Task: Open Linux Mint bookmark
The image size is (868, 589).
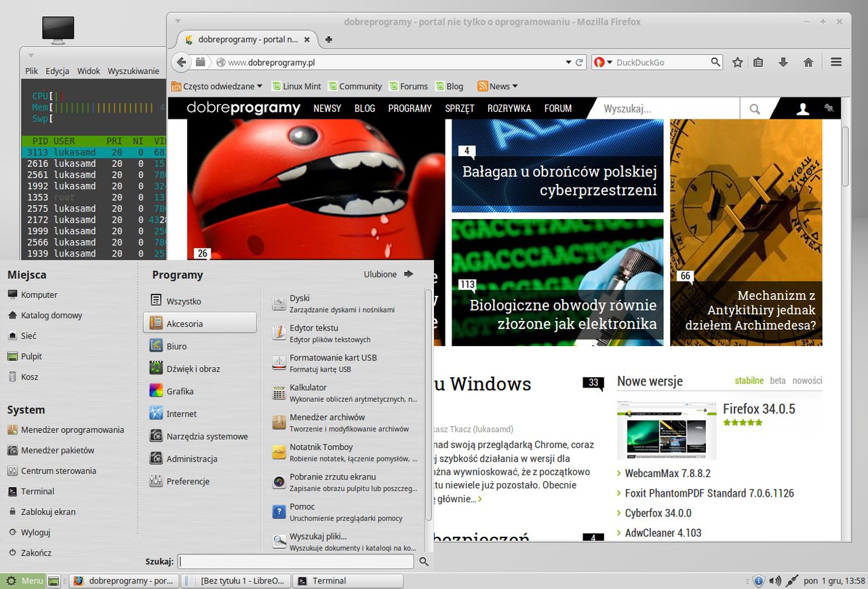Action: [x=297, y=86]
